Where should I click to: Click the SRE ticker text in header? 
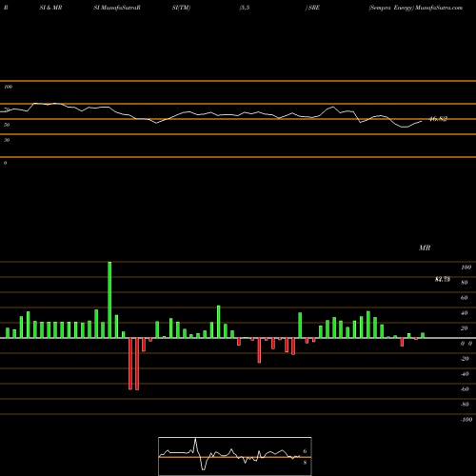tap(313, 8)
